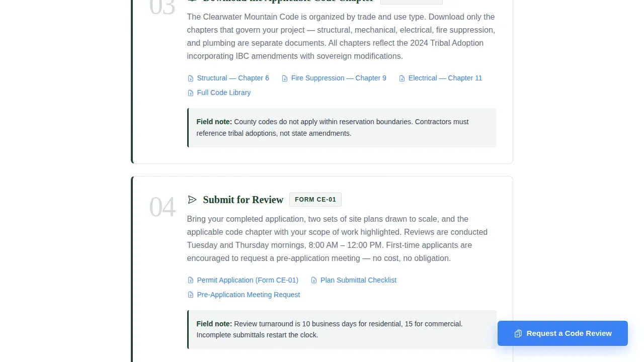The image size is (644, 362).
Task: Click the FORM CE-01 badge
Action: pyautogui.click(x=315, y=200)
